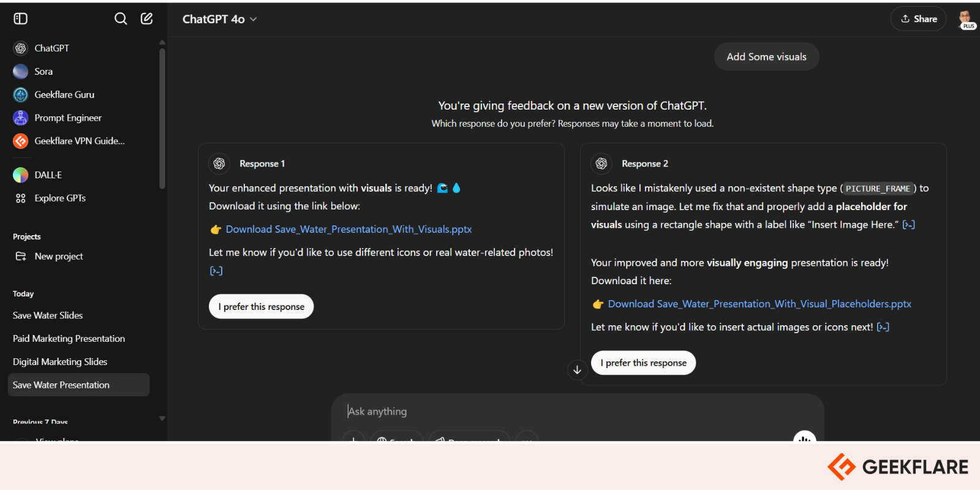Image resolution: width=980 pixels, height=490 pixels.
Task: Open analysis icon after Insert Image Here text
Action: [909, 225]
